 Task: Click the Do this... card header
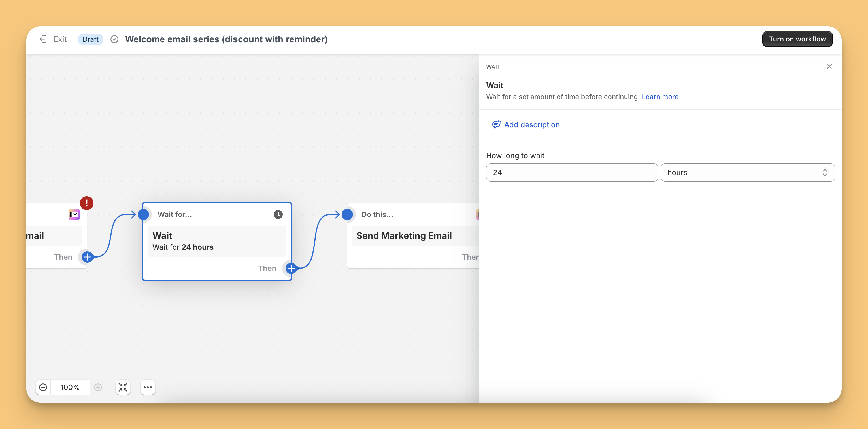coord(377,214)
